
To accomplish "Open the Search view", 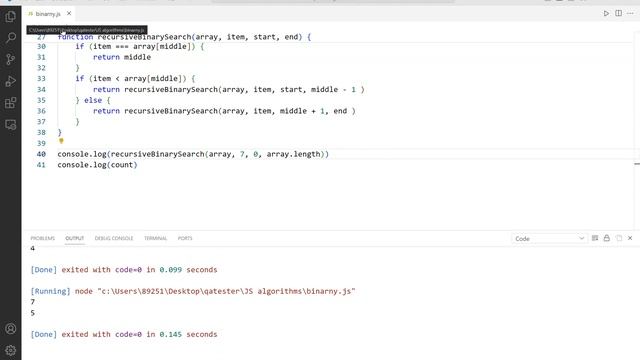I will [11, 38].
